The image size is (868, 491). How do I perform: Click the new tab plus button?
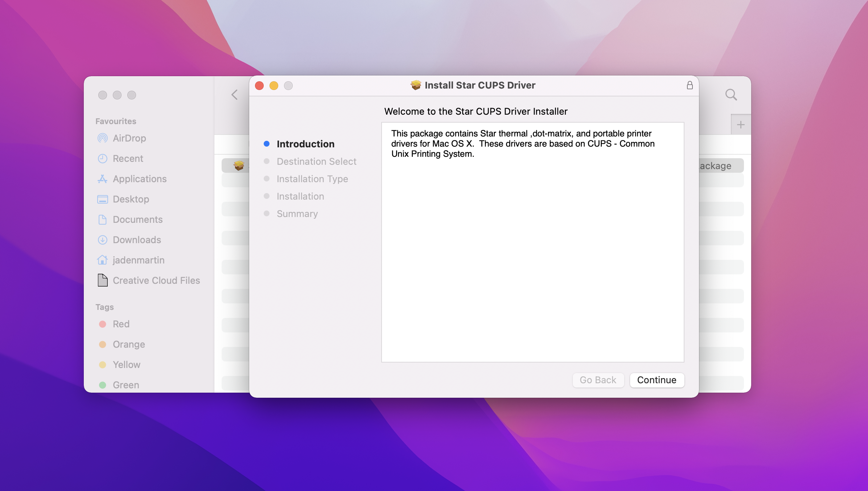click(x=741, y=124)
